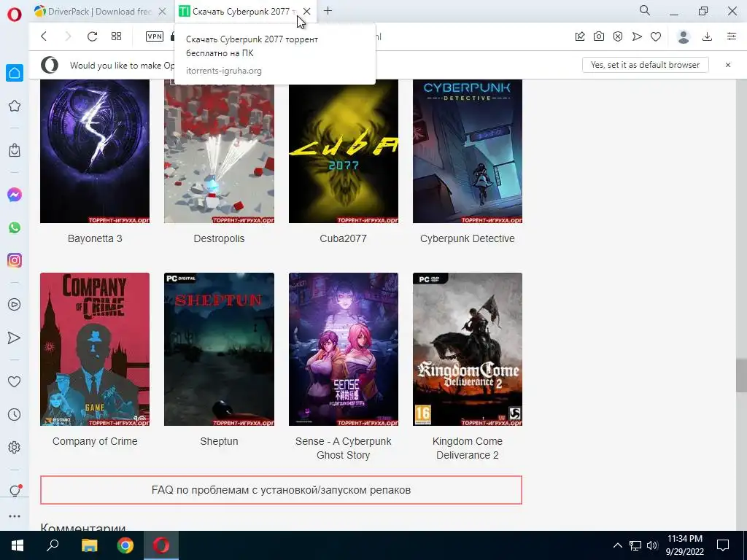Click Sense - A Cyberpunk Ghost Story title
The width and height of the screenshot is (747, 560).
click(344, 448)
